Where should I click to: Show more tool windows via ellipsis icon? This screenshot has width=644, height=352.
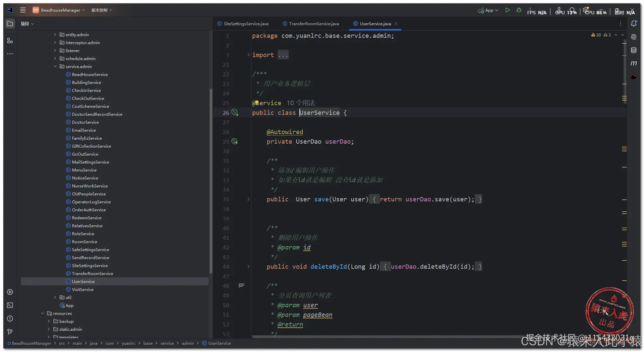click(x=10, y=54)
